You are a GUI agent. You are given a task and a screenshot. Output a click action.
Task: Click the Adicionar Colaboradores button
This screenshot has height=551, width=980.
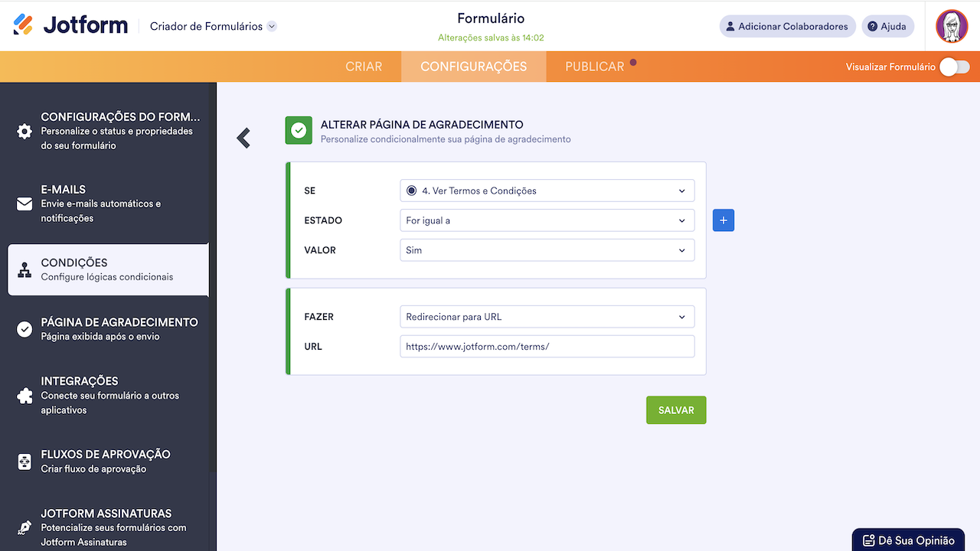(787, 26)
